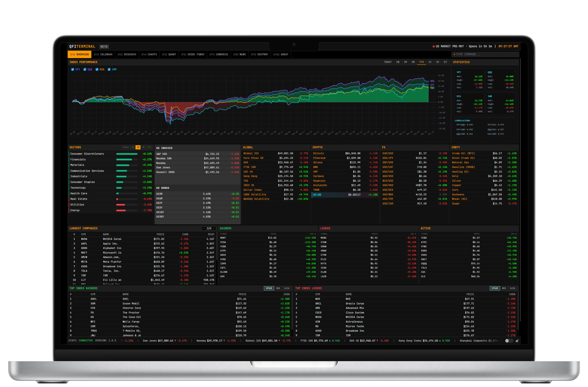588x387 pixels.
Task: Switch Top Index Gainers to NDX
Action: (278, 288)
